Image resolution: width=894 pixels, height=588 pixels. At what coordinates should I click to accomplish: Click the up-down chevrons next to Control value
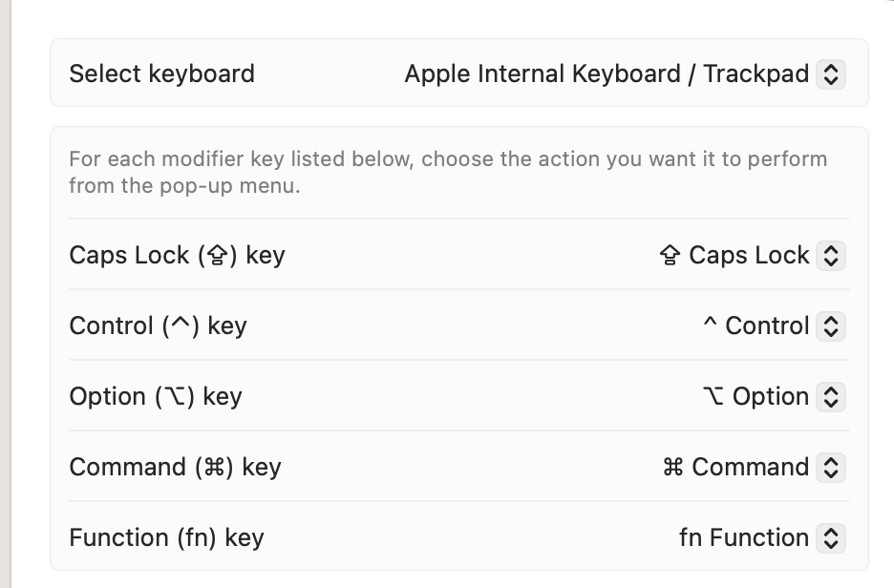click(831, 326)
